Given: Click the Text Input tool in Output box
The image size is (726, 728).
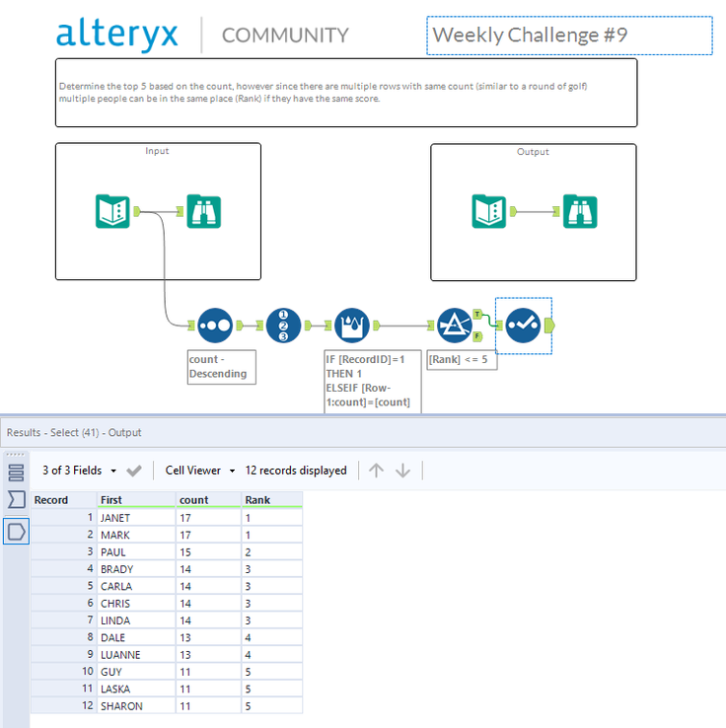Looking at the screenshot, I should coord(489,211).
